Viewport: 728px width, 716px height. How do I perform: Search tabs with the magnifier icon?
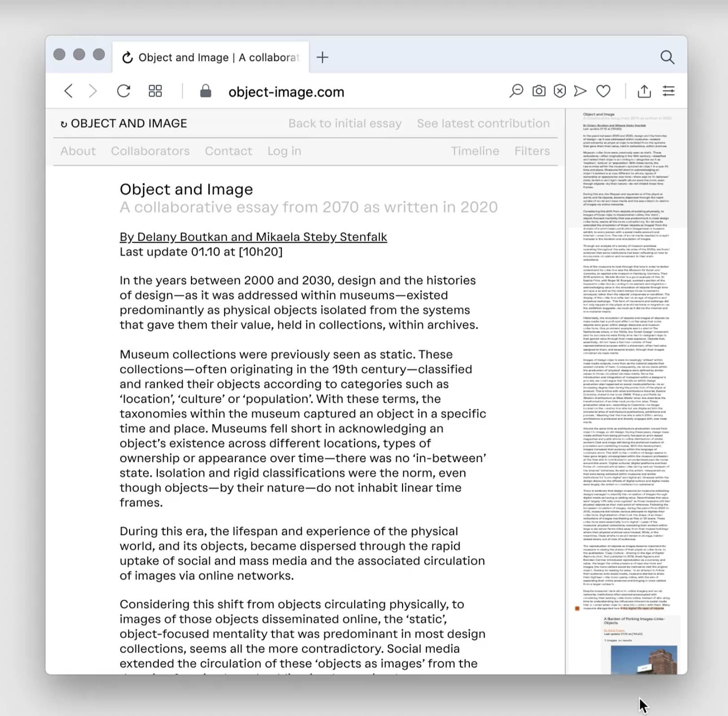pos(667,57)
